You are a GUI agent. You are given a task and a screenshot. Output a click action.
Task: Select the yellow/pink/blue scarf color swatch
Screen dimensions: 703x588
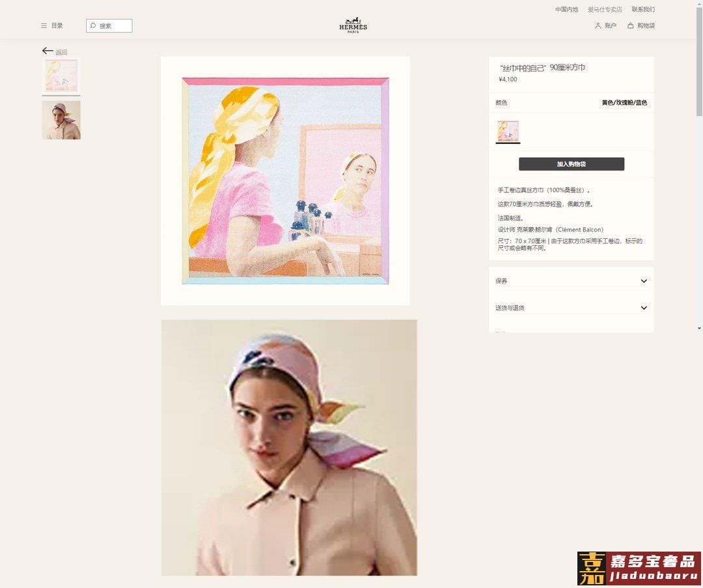(508, 131)
